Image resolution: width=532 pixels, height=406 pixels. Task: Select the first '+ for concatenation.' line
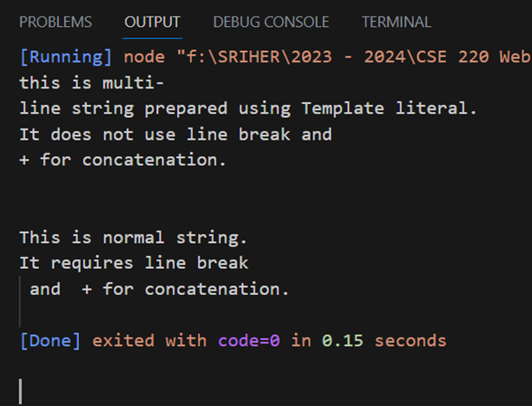pyautogui.click(x=123, y=160)
